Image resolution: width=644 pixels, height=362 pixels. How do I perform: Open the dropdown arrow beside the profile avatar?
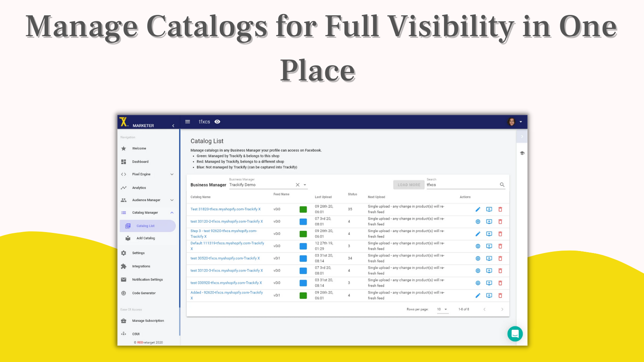click(x=520, y=122)
